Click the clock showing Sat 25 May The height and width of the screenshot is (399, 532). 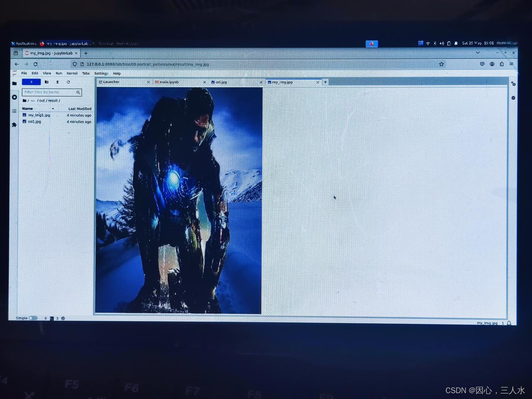point(478,43)
